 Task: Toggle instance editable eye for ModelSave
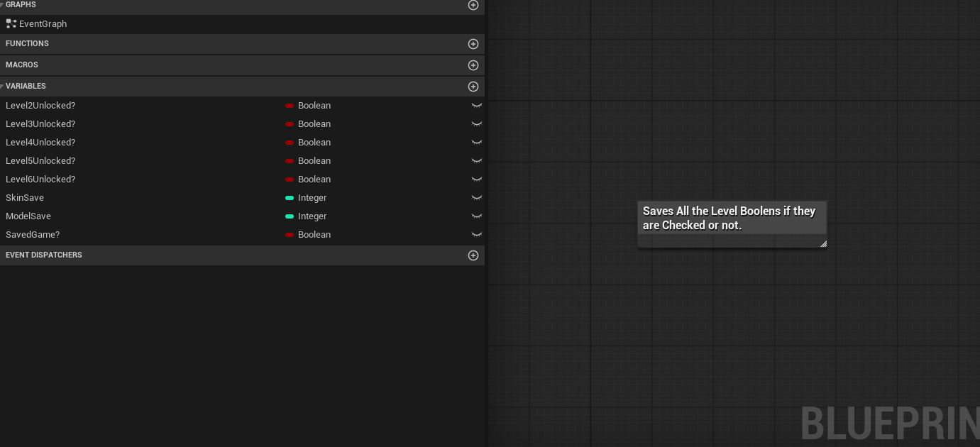[477, 216]
